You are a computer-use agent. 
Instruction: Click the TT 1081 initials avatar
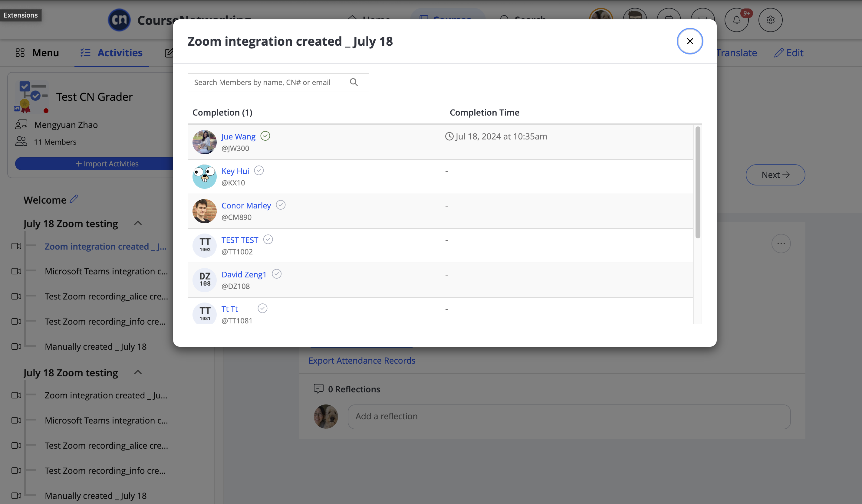[205, 313]
